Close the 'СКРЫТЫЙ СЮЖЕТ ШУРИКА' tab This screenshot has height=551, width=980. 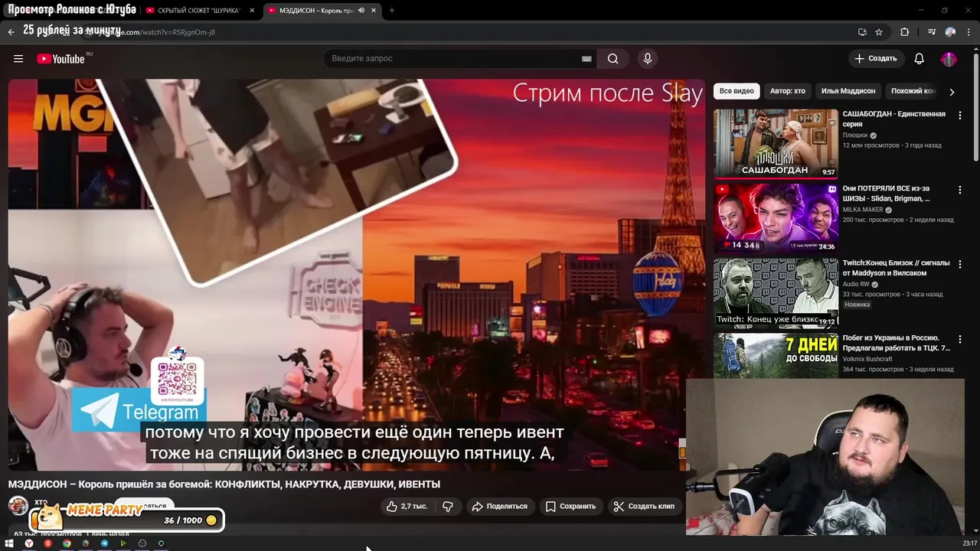click(252, 11)
